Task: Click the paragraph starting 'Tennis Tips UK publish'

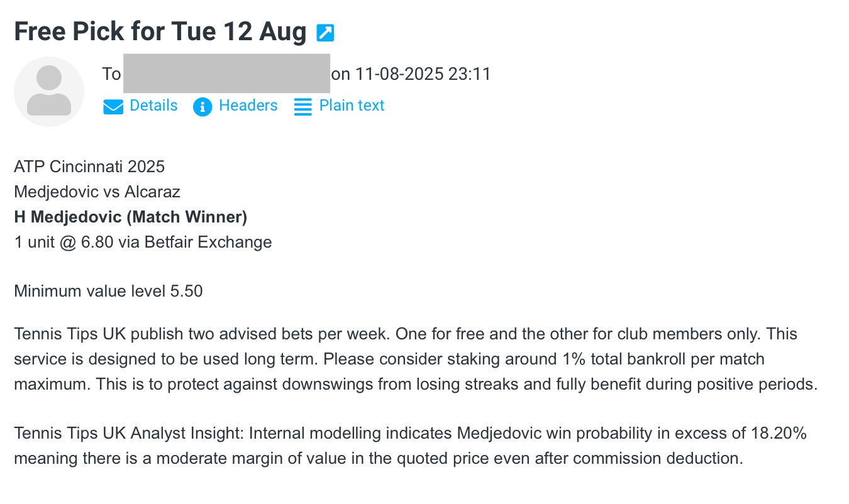Action: (415, 359)
